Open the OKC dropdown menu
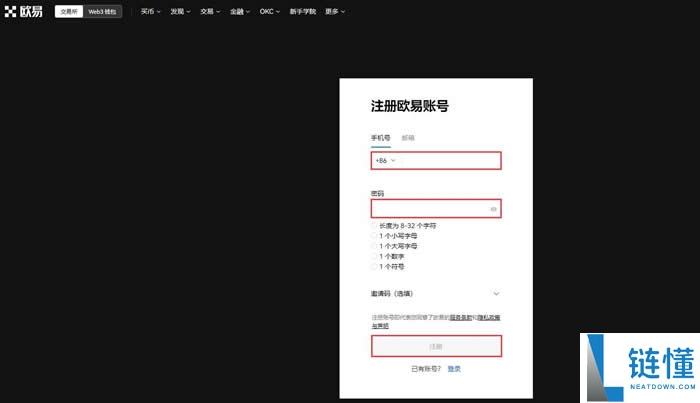 (270, 12)
